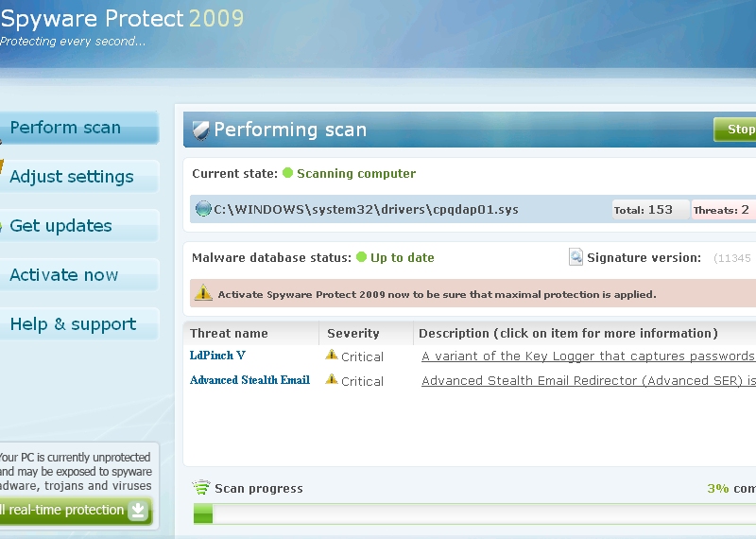This screenshot has height=539, width=756.
Task: Click the real-time protection install button
Action: pos(76,510)
